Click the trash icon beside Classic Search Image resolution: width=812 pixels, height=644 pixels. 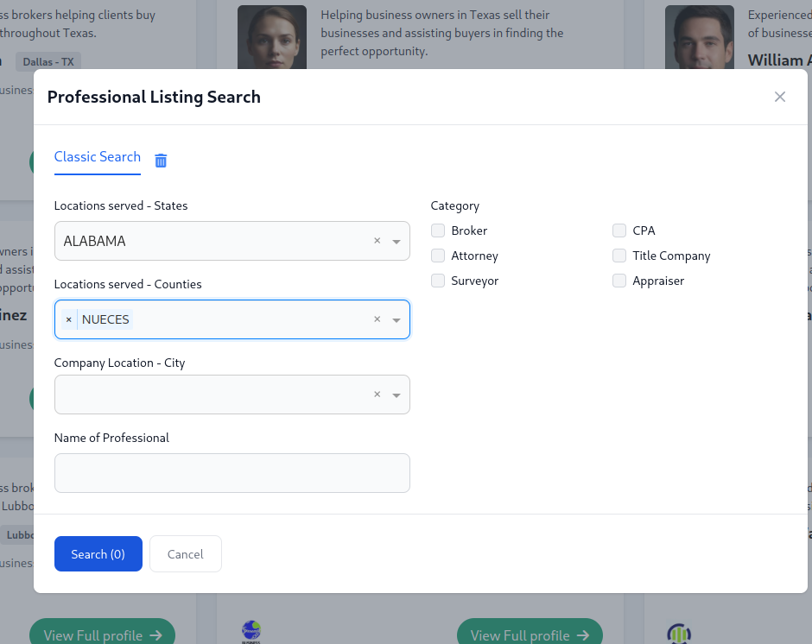161,161
